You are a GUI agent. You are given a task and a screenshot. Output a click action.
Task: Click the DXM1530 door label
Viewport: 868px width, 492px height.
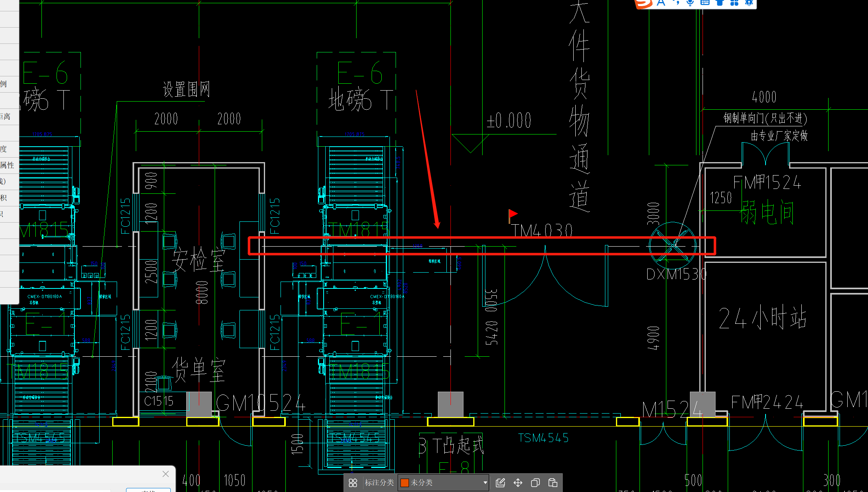677,275
